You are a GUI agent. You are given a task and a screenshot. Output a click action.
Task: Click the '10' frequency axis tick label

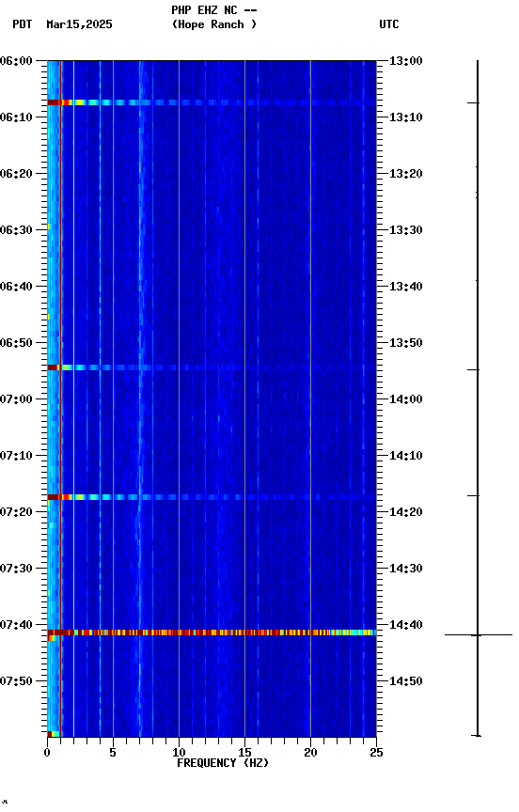coord(179,754)
